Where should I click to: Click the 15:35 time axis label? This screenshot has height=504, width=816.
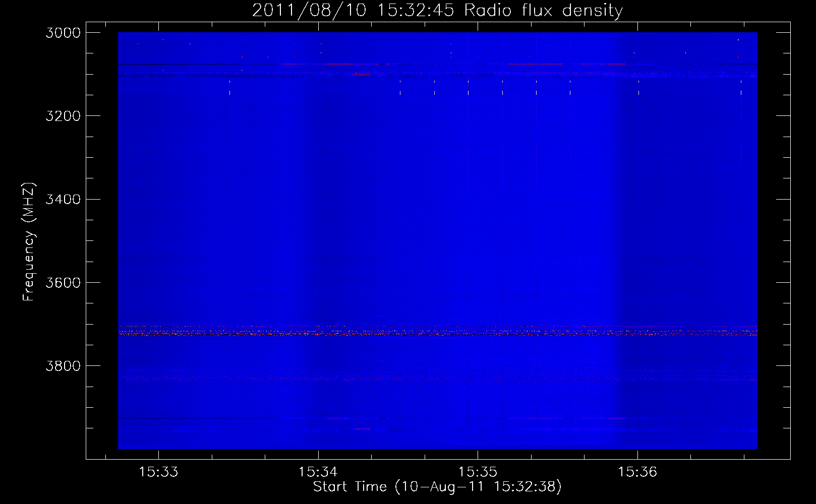478,472
